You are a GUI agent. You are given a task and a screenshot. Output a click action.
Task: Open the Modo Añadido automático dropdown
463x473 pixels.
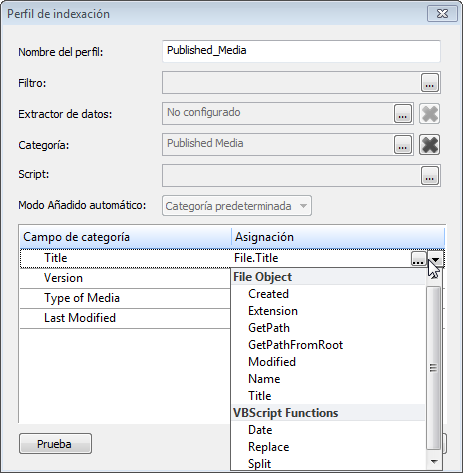click(237, 206)
